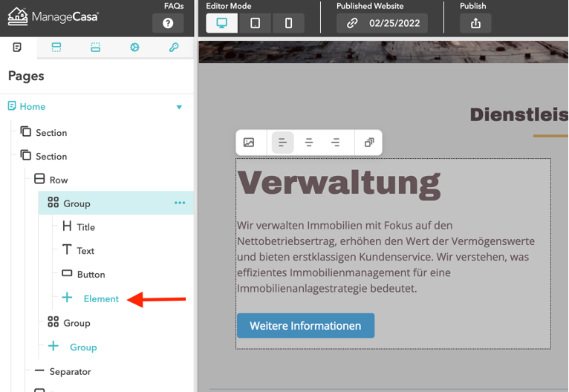
Task: Open the Group three-dots options menu
Action: (180, 203)
